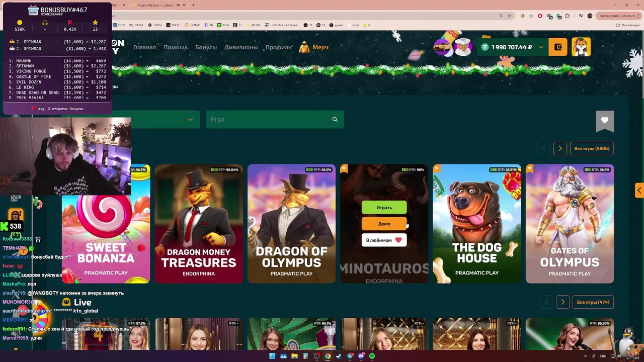This screenshot has height=362, width=644.
Task: Open Discord from taskbar
Action: [361, 356]
